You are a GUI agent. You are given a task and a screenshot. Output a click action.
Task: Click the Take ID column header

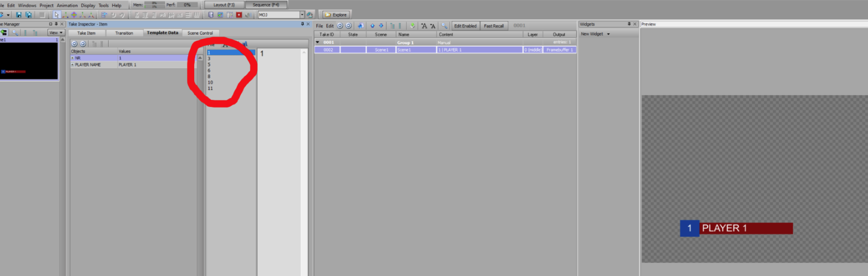point(327,34)
